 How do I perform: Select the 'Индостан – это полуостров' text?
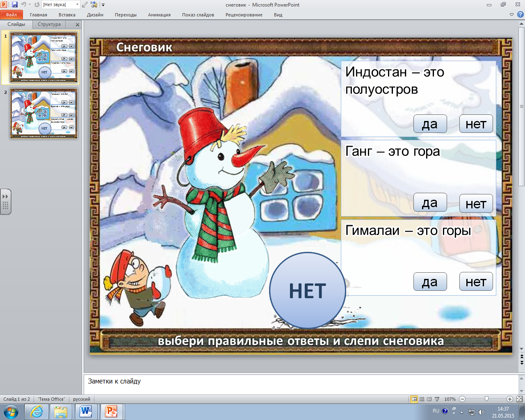tap(395, 80)
